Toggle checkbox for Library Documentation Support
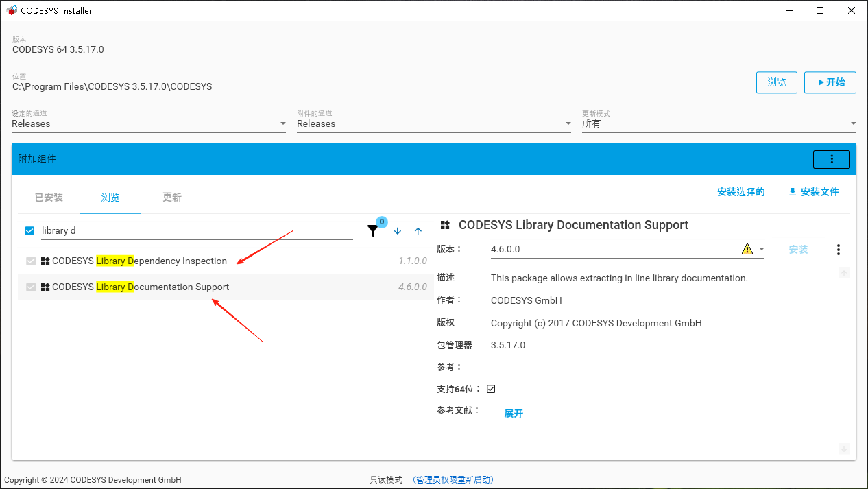The height and width of the screenshot is (489, 868). point(31,287)
